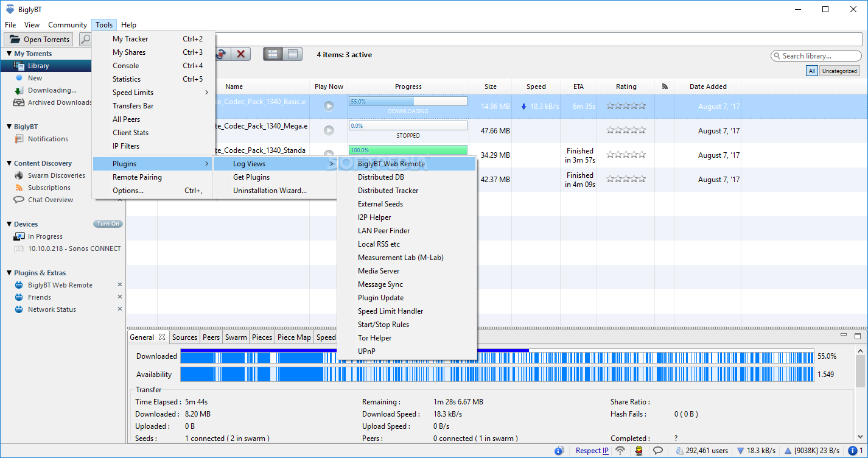Screen dimensions: 868x458
Task: Click the Sonos CONNECT device icon
Action: tap(19, 248)
